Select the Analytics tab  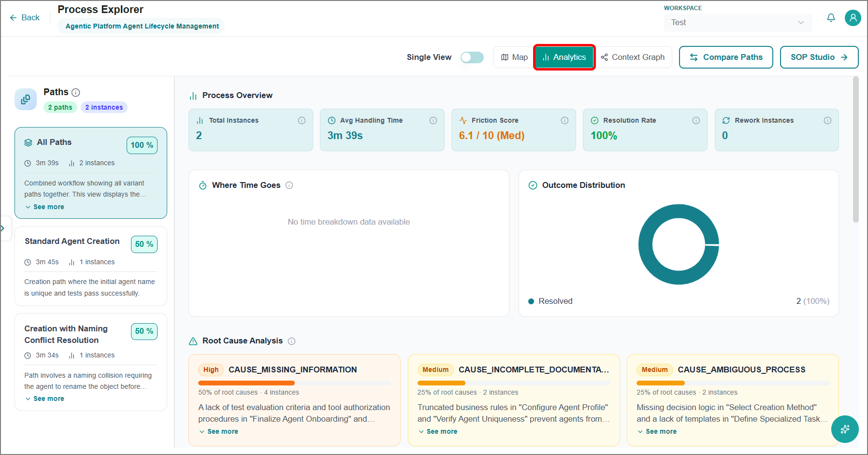(564, 57)
